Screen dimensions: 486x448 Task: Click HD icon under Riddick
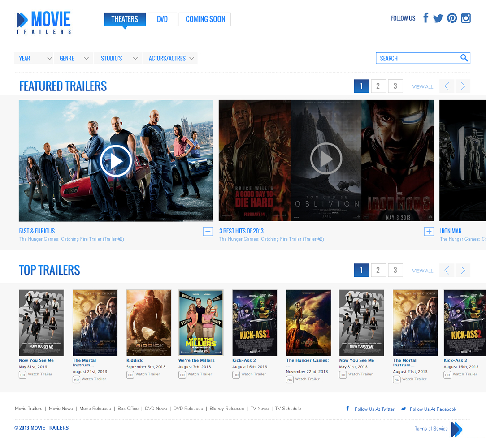click(130, 375)
